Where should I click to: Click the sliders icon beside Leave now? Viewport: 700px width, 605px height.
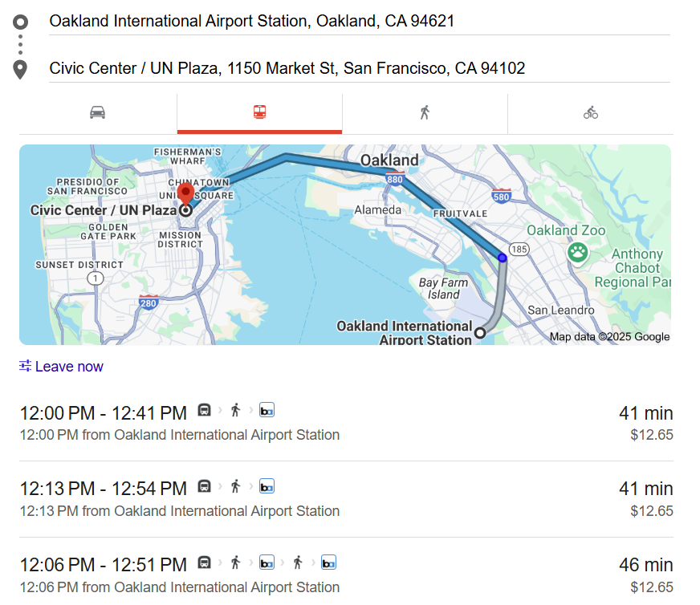pos(26,367)
